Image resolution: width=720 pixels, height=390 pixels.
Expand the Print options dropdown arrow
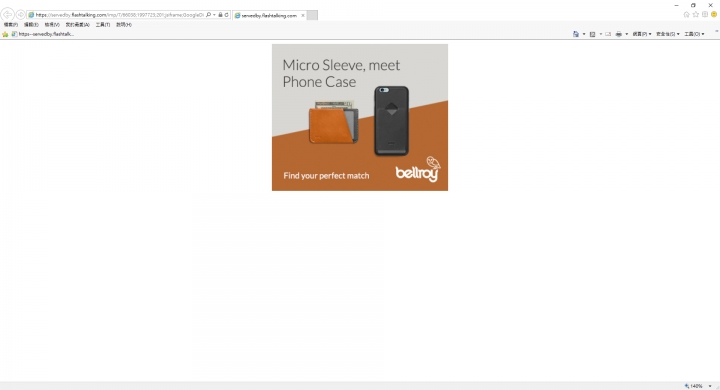click(x=626, y=34)
